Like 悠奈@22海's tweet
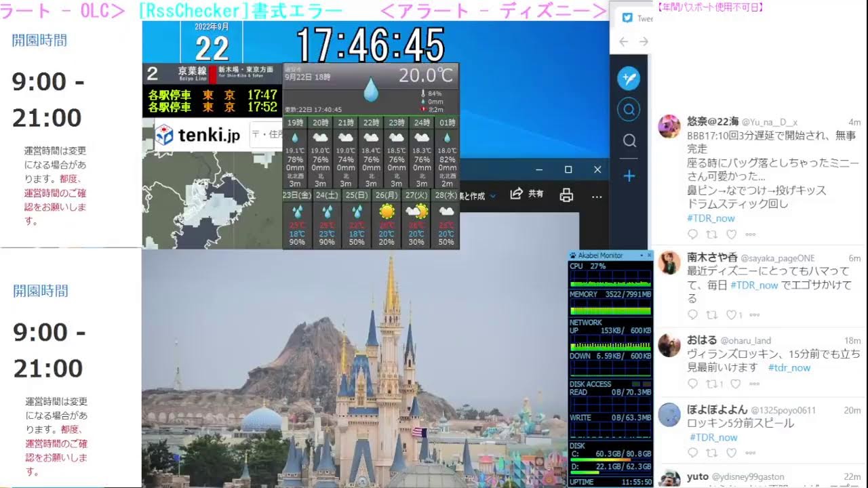This screenshot has height=488, width=868. pos(731,235)
